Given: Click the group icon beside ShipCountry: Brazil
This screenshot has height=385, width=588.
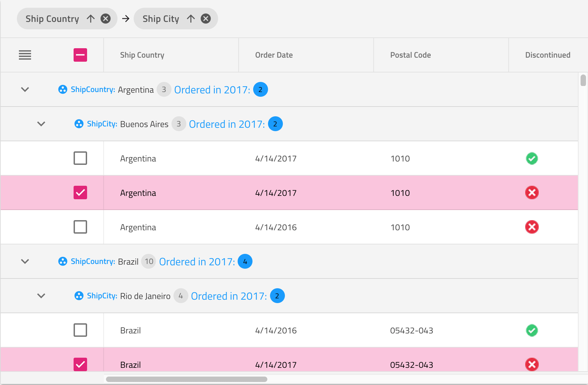Looking at the screenshot, I should [x=63, y=261].
